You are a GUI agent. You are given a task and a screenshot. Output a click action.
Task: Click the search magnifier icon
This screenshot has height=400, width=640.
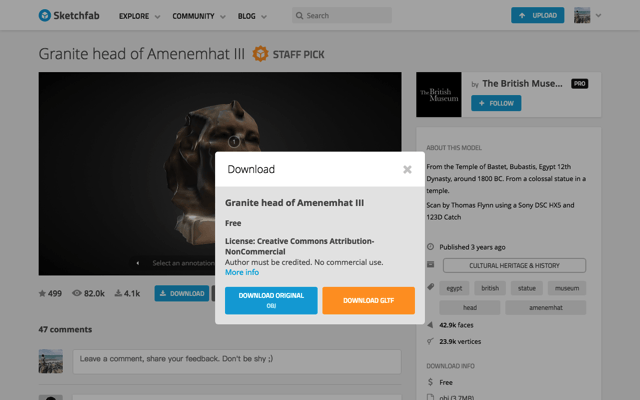coord(299,16)
